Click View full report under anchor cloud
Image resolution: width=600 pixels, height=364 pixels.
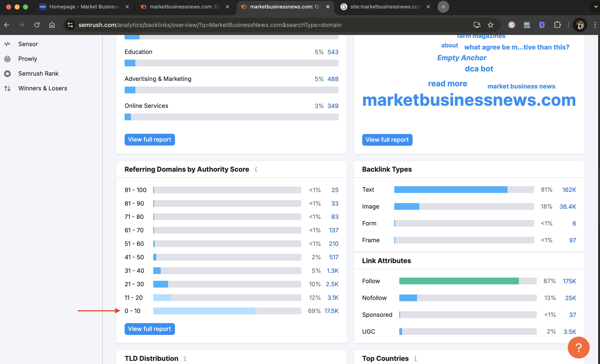(387, 140)
